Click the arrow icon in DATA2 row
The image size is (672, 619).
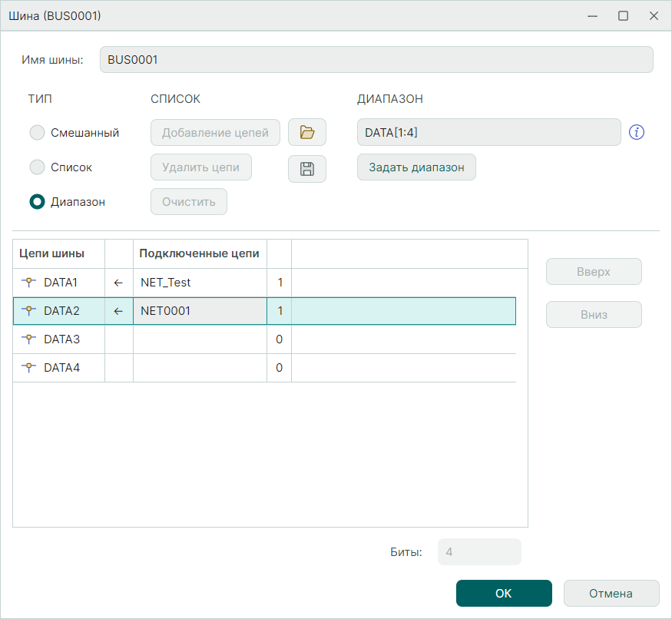[x=118, y=311]
